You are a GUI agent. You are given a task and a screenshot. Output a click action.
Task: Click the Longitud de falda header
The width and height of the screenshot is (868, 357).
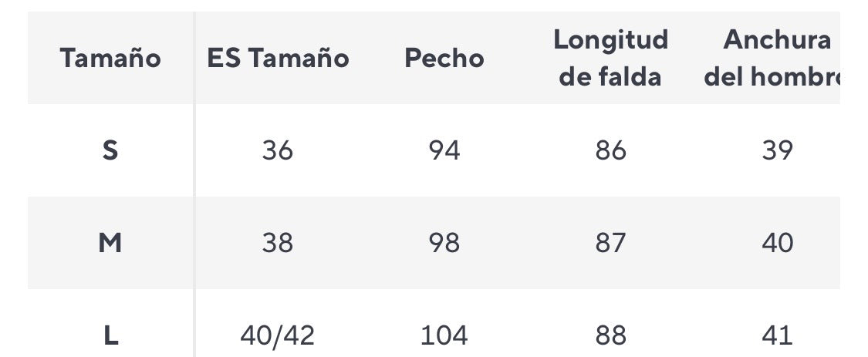point(610,59)
